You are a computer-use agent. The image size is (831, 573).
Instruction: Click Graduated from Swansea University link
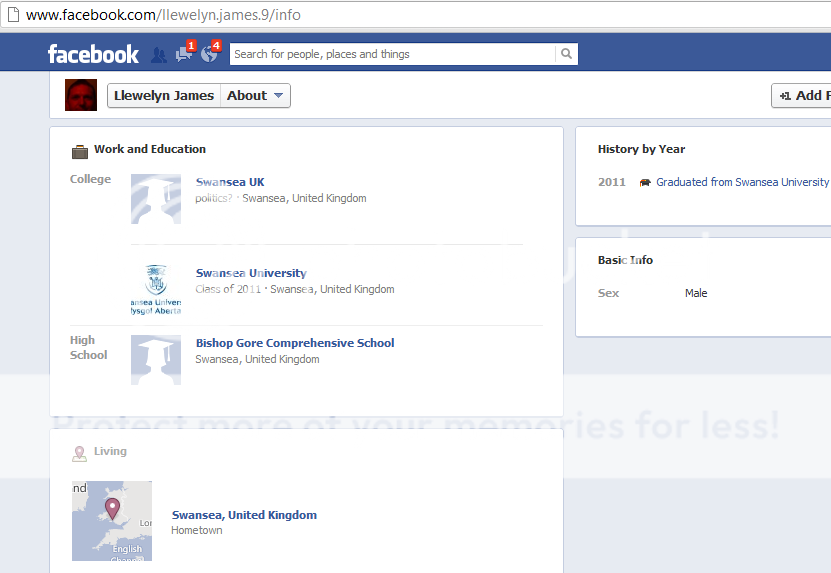pos(742,182)
